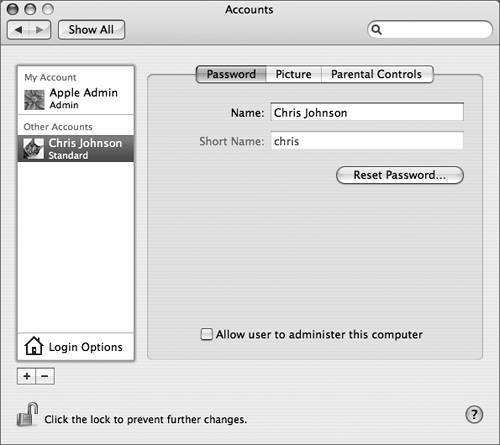Click into the Name text field
Viewport: 500px width, 445px height.
[x=367, y=112]
